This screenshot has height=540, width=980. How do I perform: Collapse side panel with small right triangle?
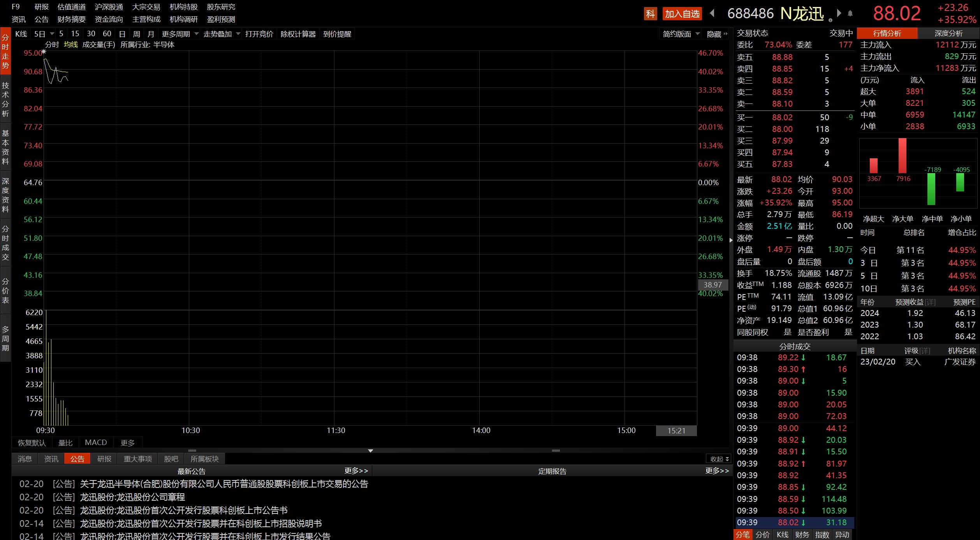(731, 240)
